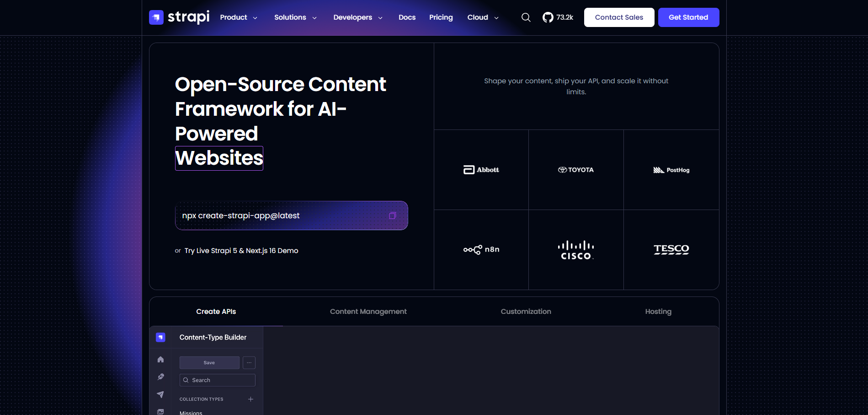Expand the Developers dropdown menu
The image size is (868, 415).
coord(358,17)
